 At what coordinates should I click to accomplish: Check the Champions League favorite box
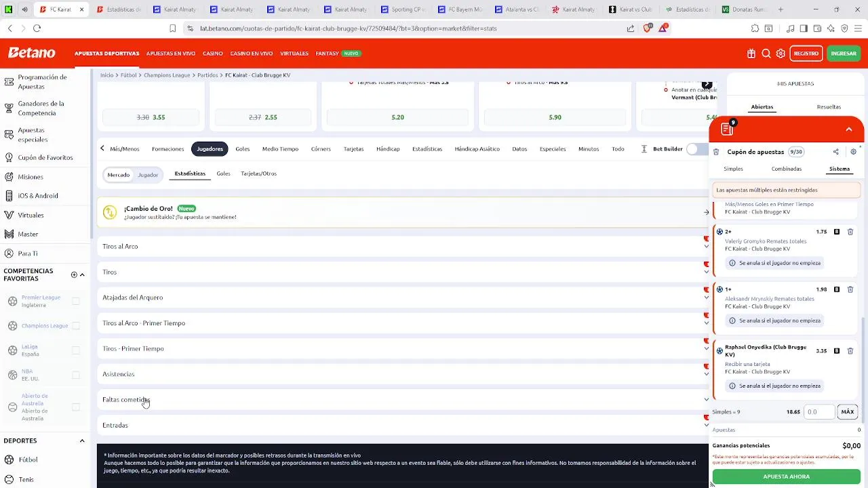pos(76,326)
